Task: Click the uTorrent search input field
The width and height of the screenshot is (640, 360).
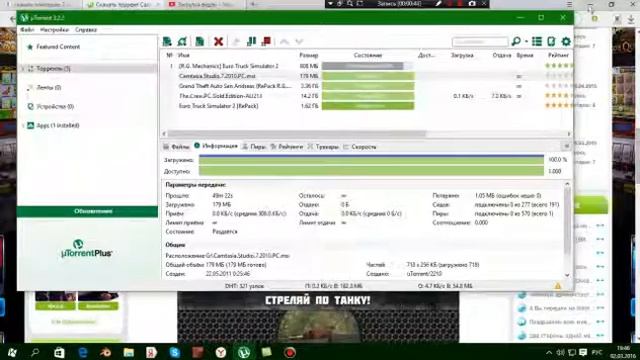Action: tap(480, 42)
